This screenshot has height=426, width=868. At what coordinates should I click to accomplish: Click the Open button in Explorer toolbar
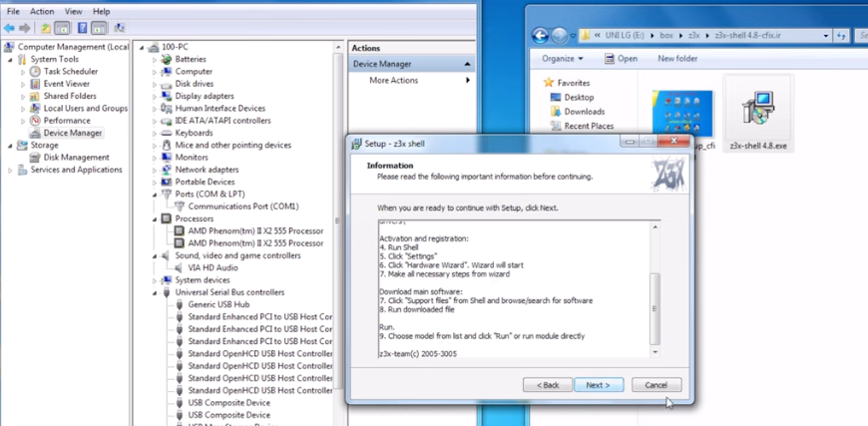pos(621,59)
